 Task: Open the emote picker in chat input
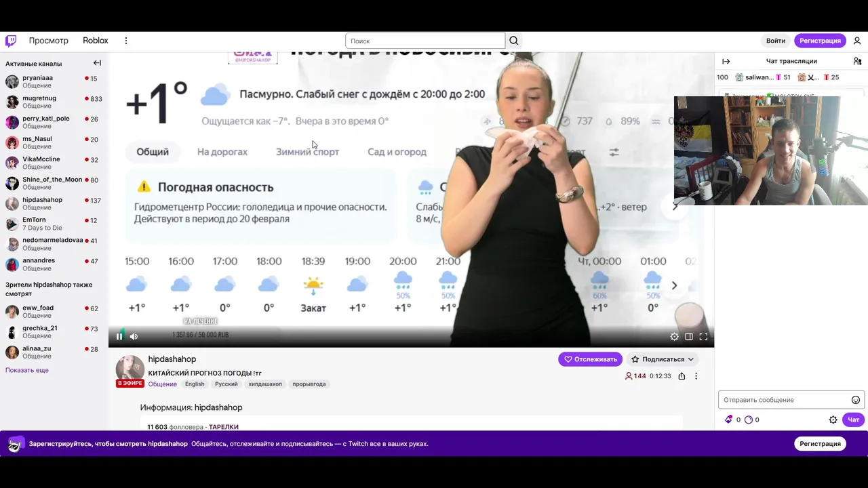[x=856, y=400]
